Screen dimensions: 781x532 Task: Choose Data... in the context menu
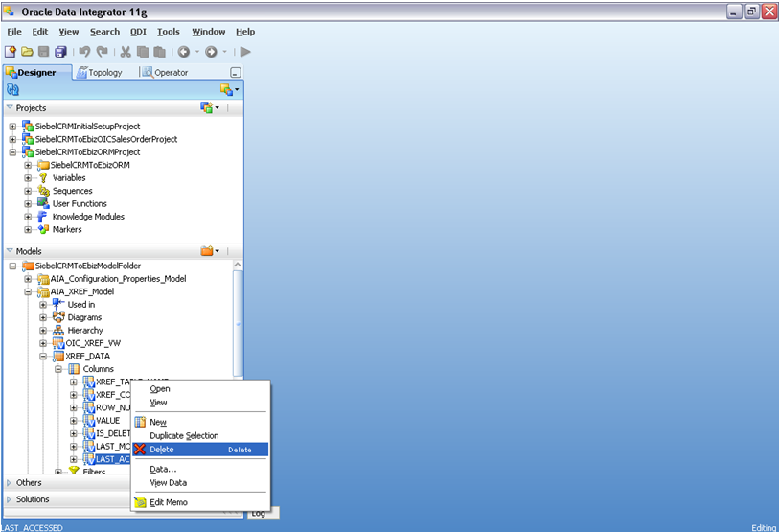click(x=200, y=470)
